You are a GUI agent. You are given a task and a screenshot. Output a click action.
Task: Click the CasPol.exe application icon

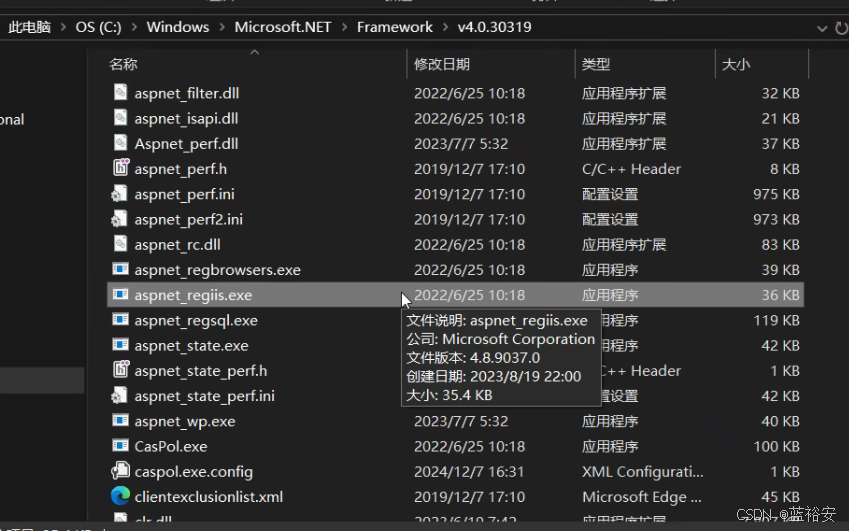120,446
